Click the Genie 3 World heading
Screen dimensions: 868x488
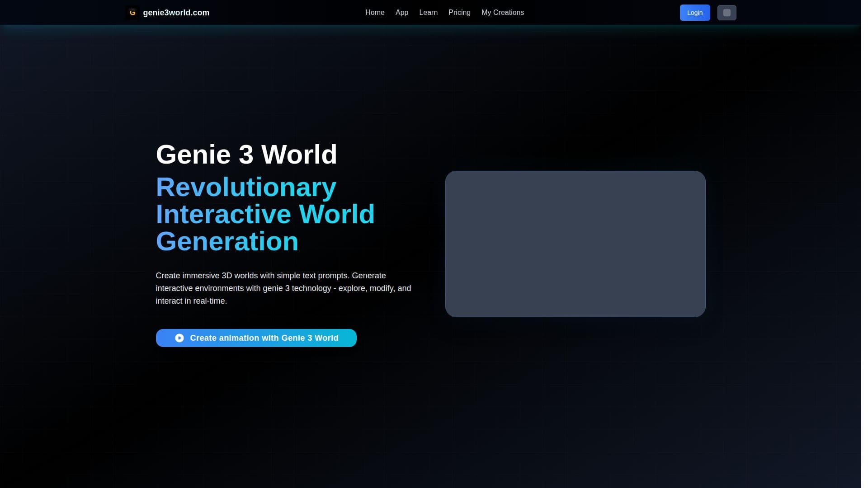(x=246, y=155)
